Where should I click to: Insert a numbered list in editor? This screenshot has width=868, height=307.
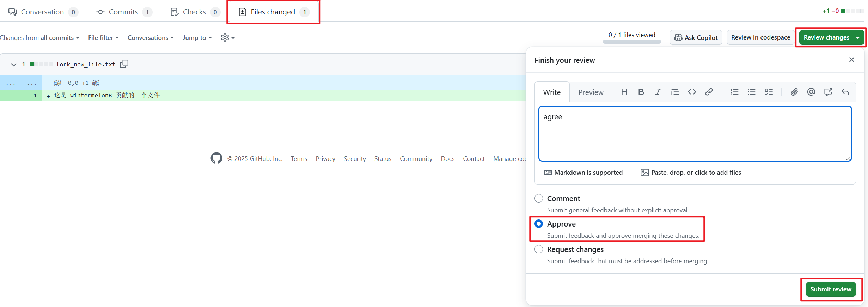click(x=734, y=92)
